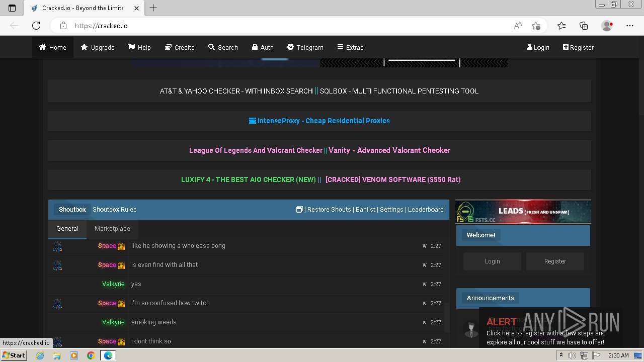Click Restore Shouts
The width and height of the screenshot is (644, 362).
[329, 209]
